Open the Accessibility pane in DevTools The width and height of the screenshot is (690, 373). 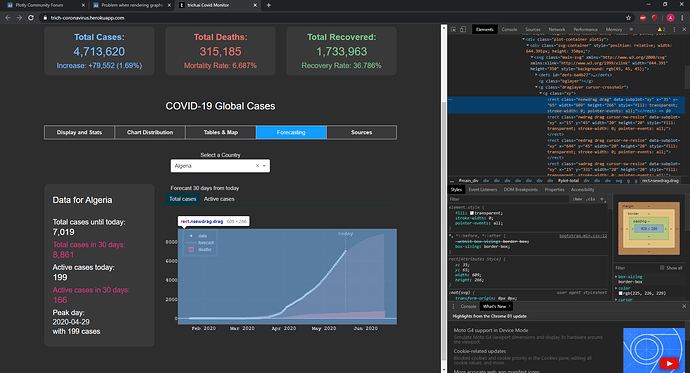pyautogui.click(x=582, y=190)
